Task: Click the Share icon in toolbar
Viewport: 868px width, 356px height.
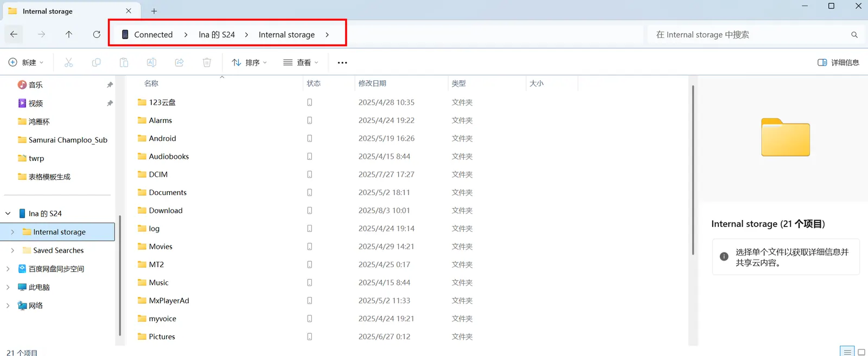Action: tap(179, 63)
